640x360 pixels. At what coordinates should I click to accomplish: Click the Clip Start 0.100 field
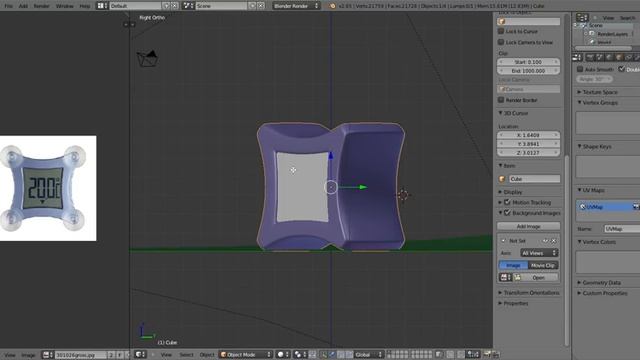tap(529, 62)
